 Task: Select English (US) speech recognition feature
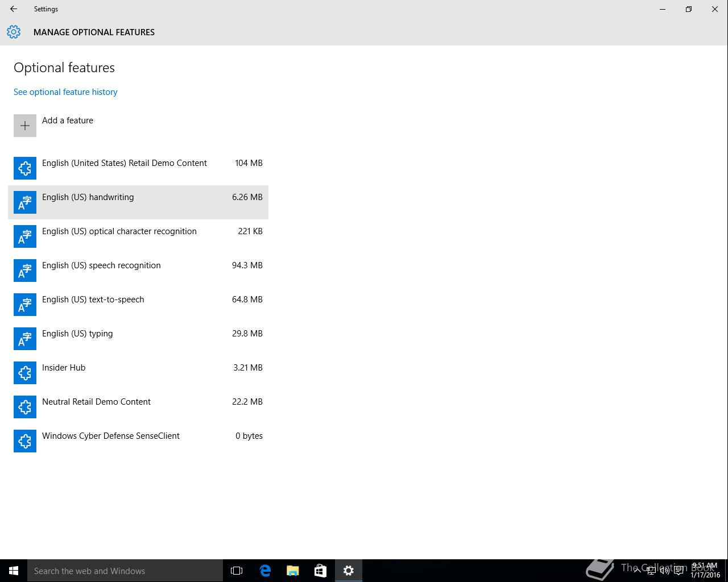138,271
